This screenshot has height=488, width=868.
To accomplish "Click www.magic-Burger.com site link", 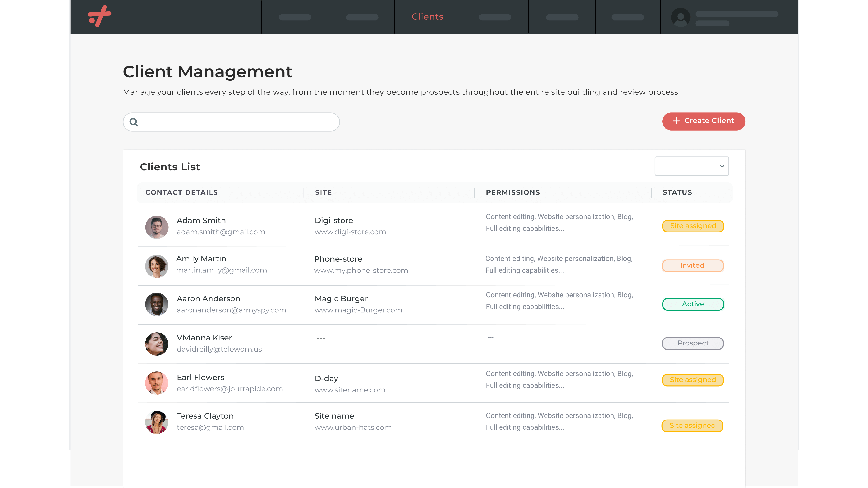I will (x=358, y=310).
